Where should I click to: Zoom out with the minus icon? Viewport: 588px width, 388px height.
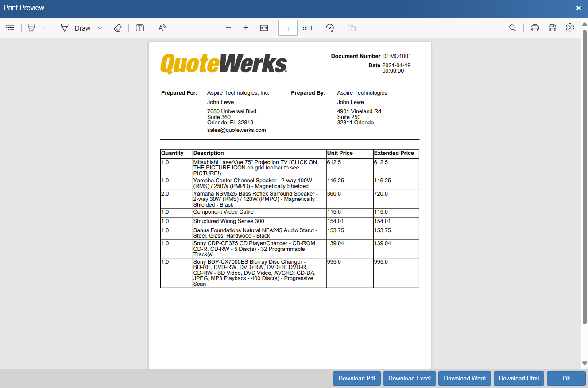pos(228,28)
